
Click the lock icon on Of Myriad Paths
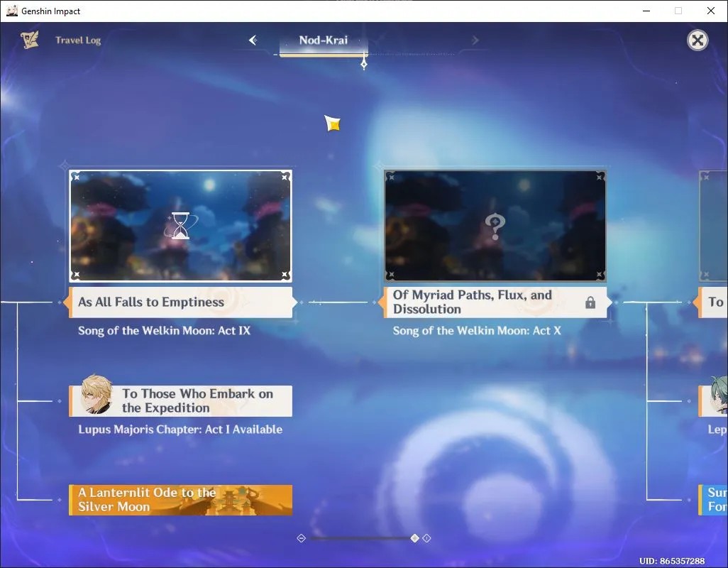[x=590, y=302]
